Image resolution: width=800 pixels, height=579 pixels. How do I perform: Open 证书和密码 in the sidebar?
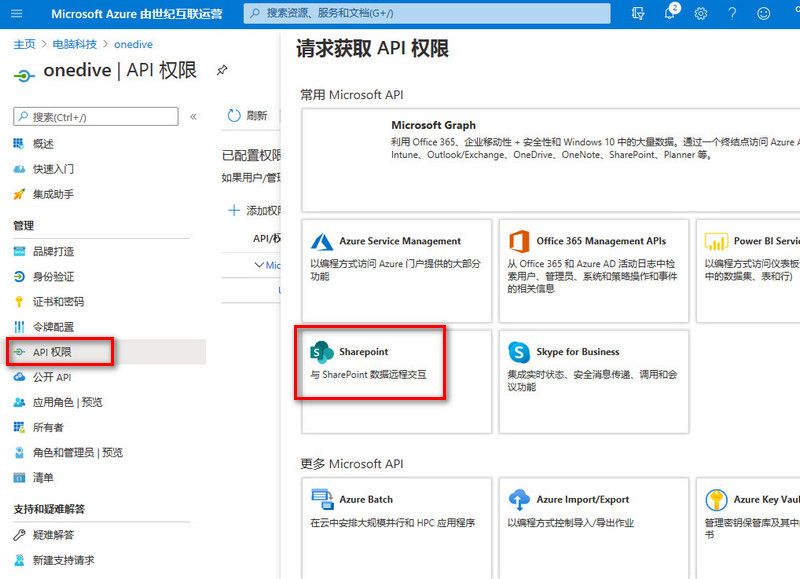[58, 301]
